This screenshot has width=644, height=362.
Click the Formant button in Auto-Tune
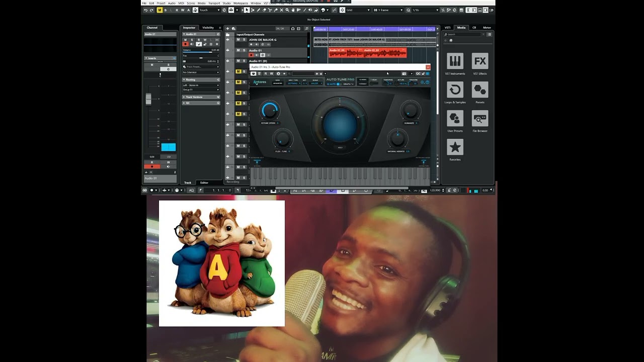[363, 84]
